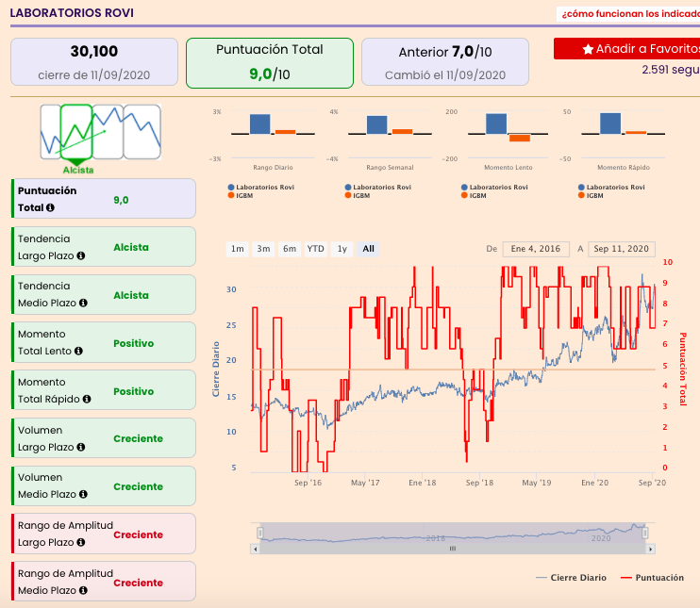Click the star icon on Añadir a Favoritos
The width and height of the screenshot is (700, 608).
click(x=588, y=49)
